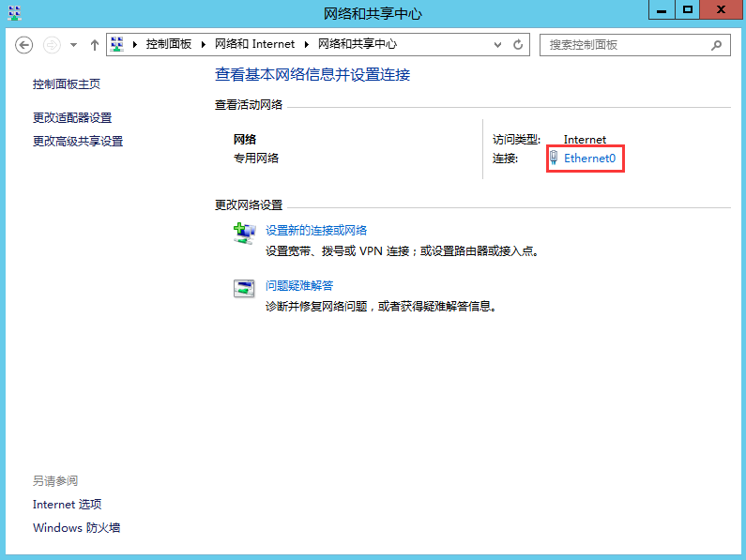The height and width of the screenshot is (560, 746).
Task: Refresh the address bar location
Action: pos(518,44)
